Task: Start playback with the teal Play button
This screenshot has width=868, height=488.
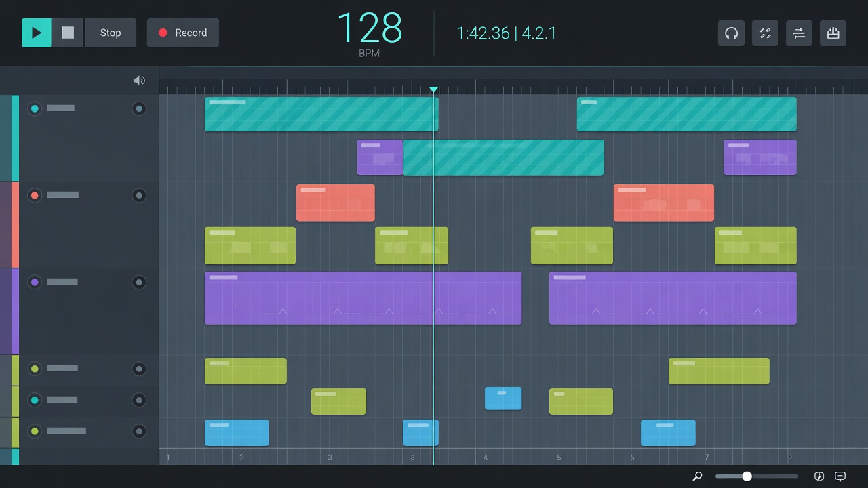Action: [x=37, y=33]
